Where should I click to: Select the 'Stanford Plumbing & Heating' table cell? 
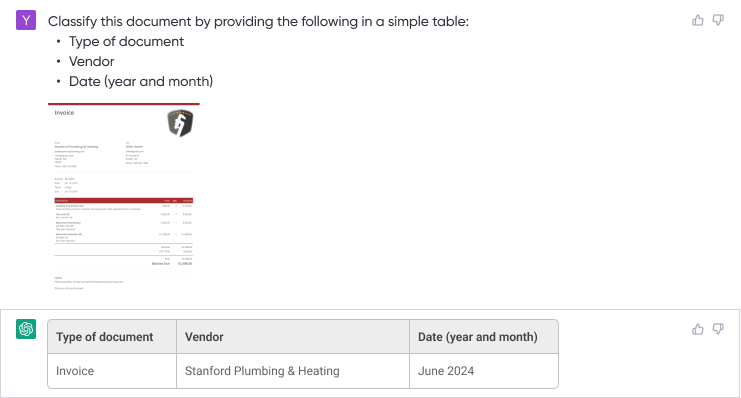pos(293,371)
